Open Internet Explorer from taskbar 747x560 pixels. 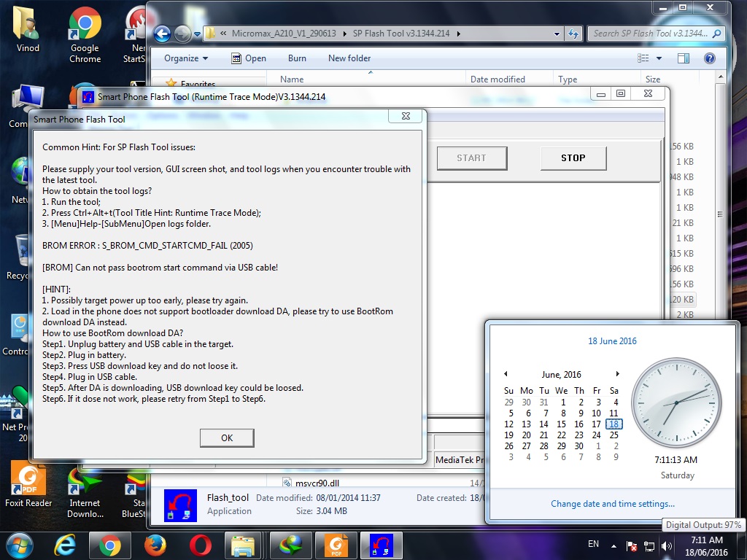click(65, 545)
